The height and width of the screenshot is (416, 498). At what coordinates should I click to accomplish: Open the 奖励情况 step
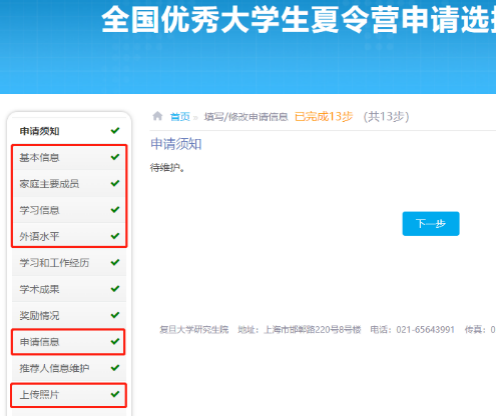click(x=69, y=315)
